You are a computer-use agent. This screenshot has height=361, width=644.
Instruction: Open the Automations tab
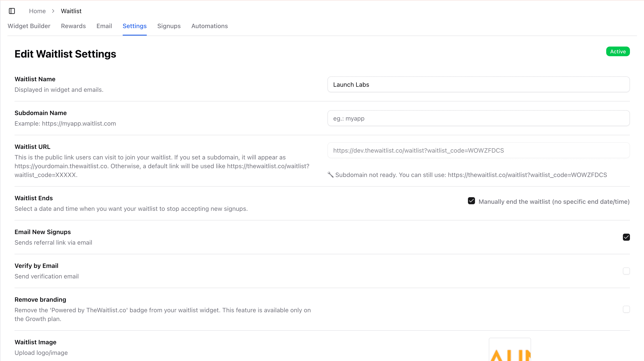click(209, 26)
